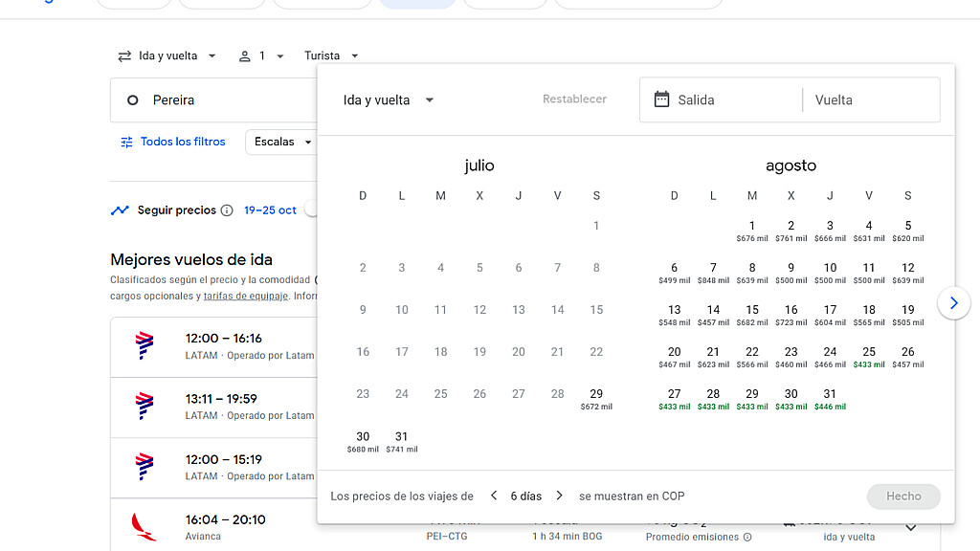The width and height of the screenshot is (980, 551).
Task: Show next month with right arrow
Action: click(953, 303)
